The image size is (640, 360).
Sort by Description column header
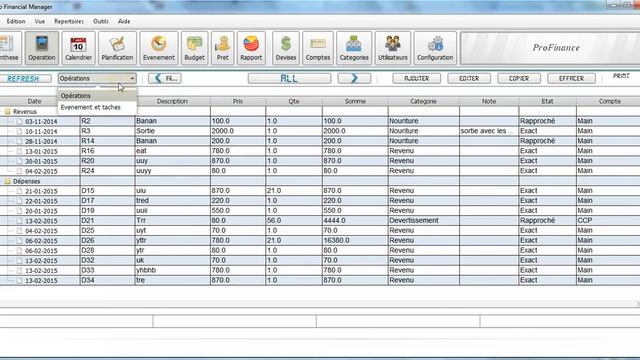[173, 101]
